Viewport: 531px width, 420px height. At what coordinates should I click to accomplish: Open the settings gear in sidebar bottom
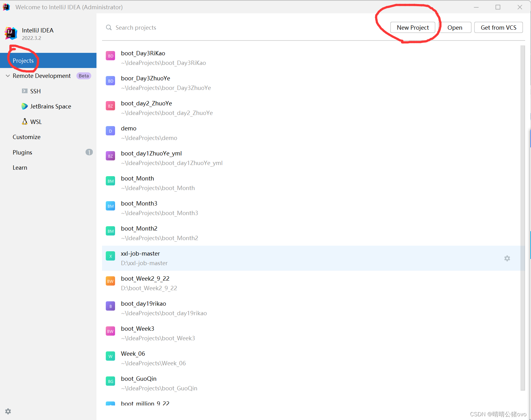click(8, 411)
